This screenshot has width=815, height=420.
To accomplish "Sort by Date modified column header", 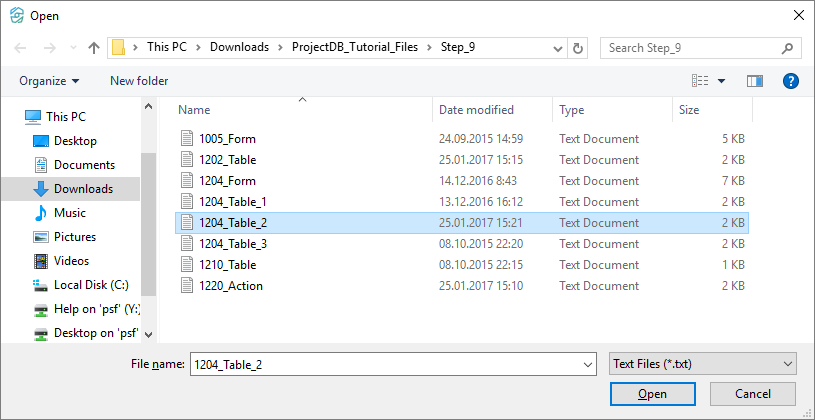I will coord(476,110).
